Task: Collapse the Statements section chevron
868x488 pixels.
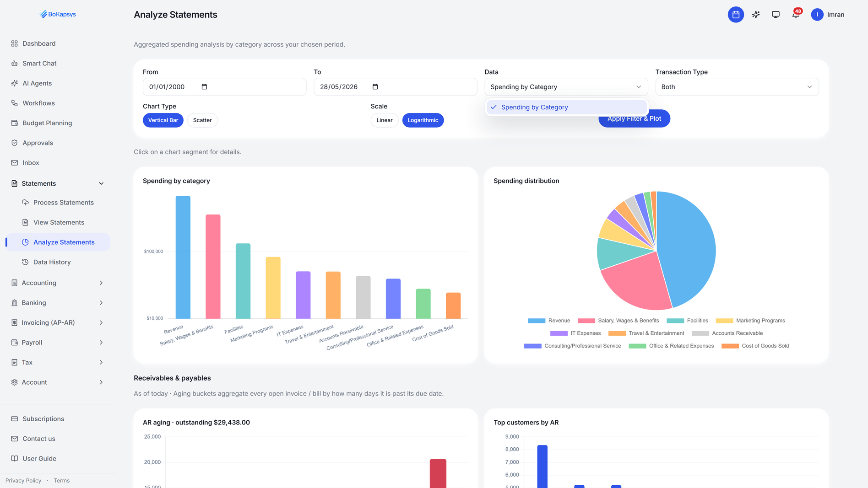Action: (101, 183)
